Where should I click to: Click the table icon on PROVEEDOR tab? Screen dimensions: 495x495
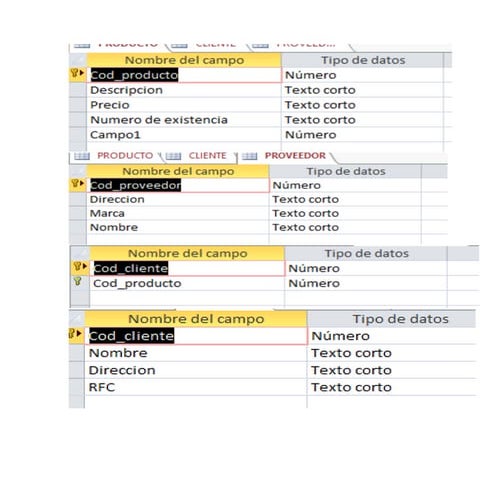(250, 156)
